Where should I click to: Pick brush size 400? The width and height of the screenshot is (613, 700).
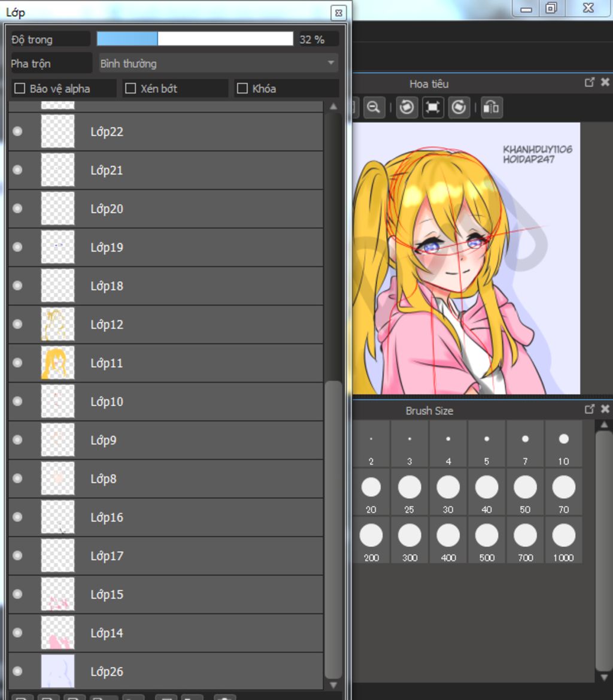coord(448,540)
